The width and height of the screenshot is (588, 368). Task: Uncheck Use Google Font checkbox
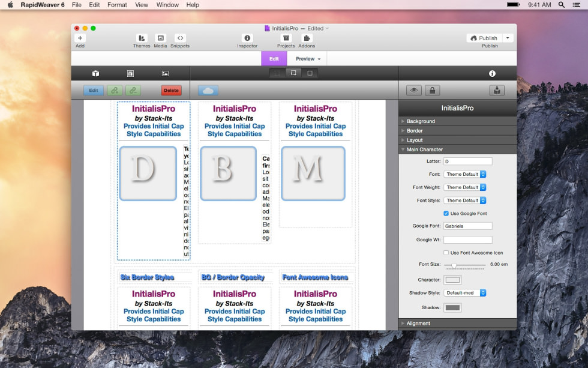(446, 214)
